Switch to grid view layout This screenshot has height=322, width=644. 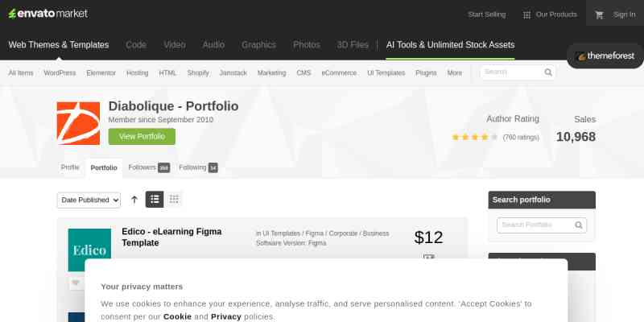[174, 200]
